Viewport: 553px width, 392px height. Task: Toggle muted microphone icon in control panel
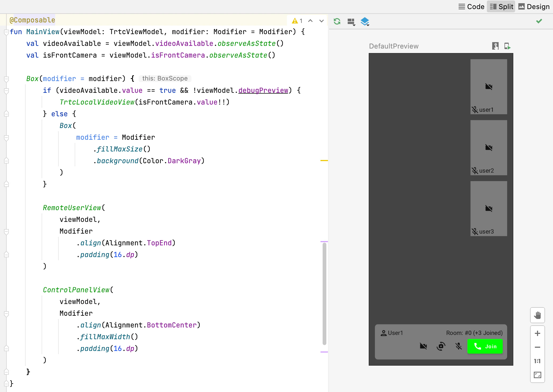[x=458, y=346]
